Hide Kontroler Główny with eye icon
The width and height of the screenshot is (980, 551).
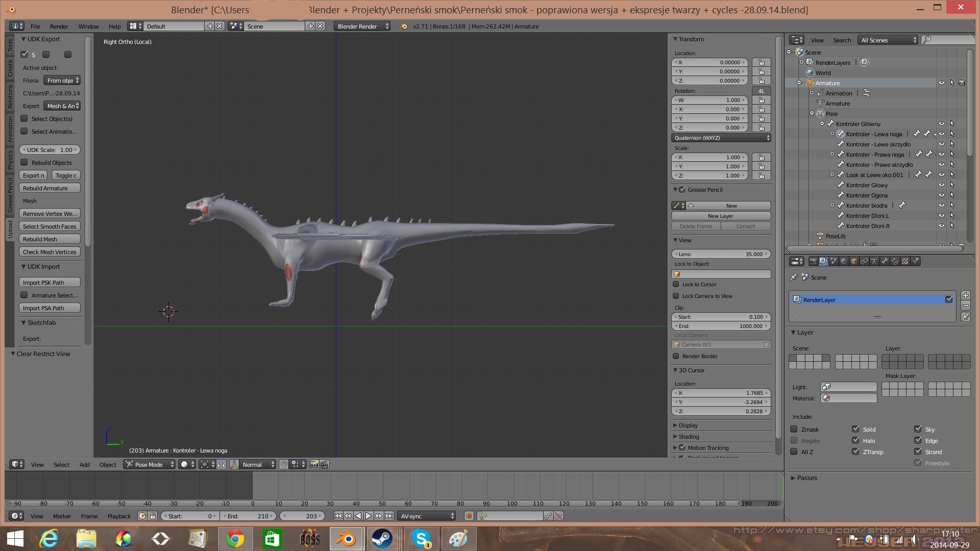click(942, 123)
